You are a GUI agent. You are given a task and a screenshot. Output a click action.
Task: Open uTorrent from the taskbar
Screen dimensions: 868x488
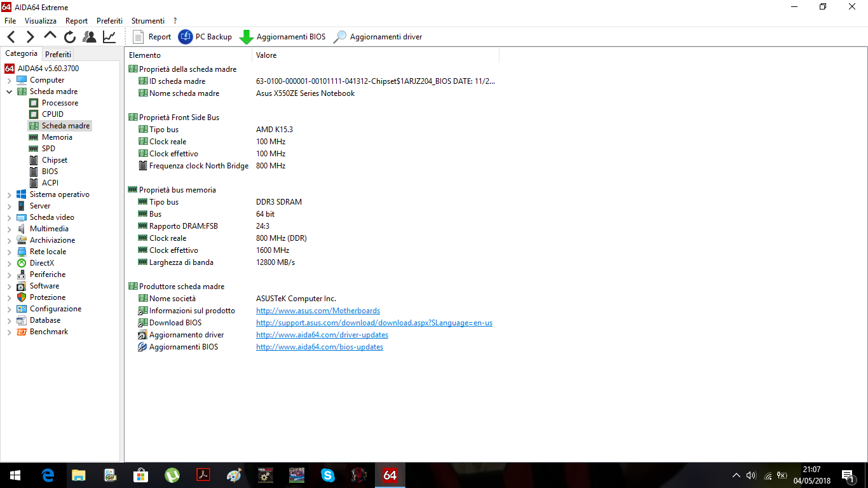click(x=172, y=475)
